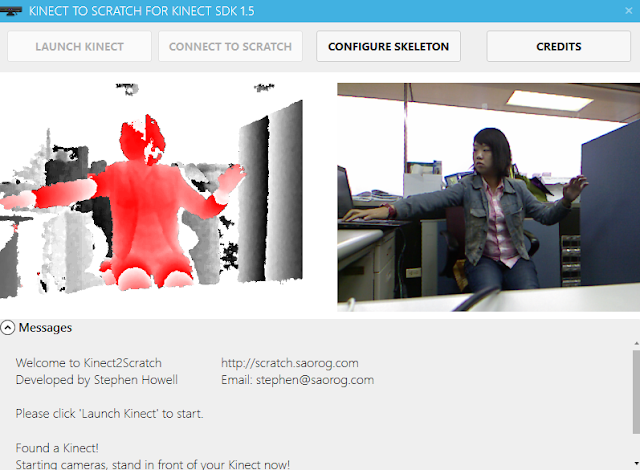Click the stephen@saorog.com email text
Screen dimensions: 640x470
[315, 380]
